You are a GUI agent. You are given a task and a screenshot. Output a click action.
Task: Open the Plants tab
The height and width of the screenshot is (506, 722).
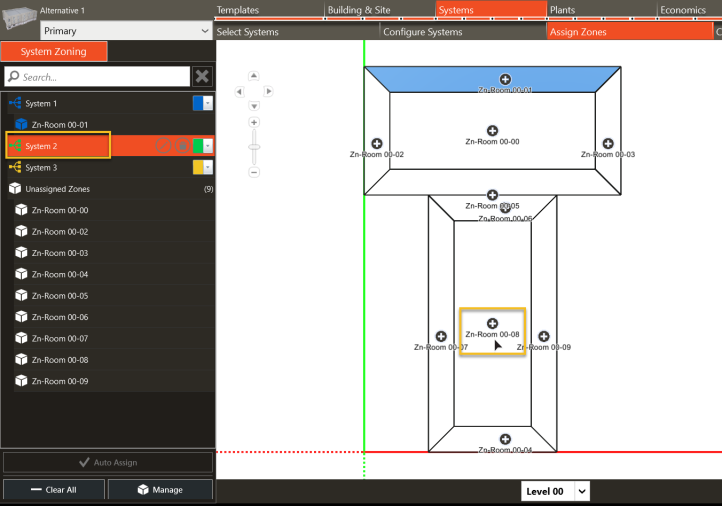(x=602, y=10)
